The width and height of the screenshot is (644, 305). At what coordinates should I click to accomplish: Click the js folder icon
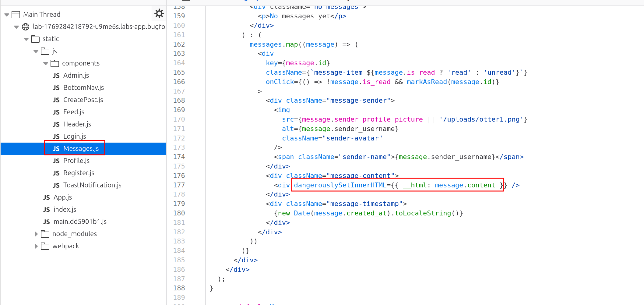(45, 51)
